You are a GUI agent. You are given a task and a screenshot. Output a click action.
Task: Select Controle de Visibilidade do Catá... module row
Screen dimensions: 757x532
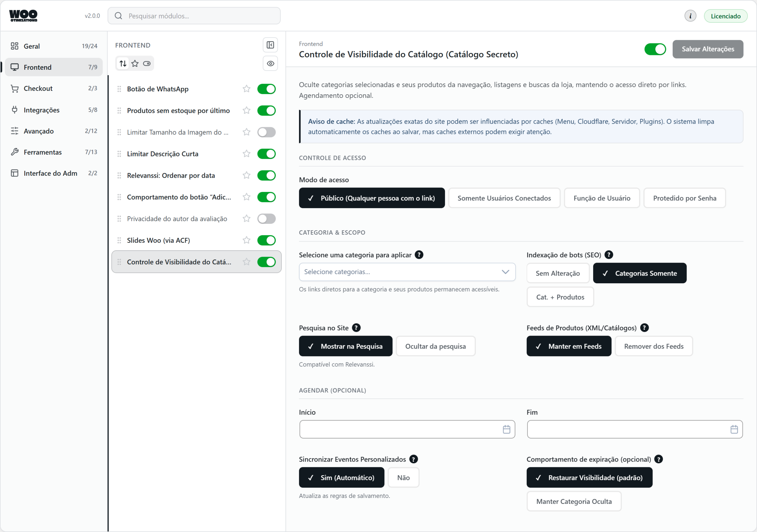(197, 262)
